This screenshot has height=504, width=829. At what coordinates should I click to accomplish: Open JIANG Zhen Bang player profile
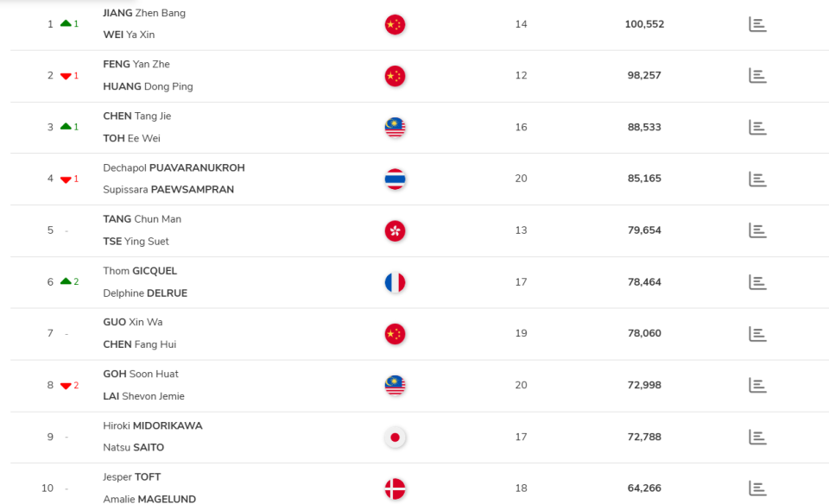point(144,13)
